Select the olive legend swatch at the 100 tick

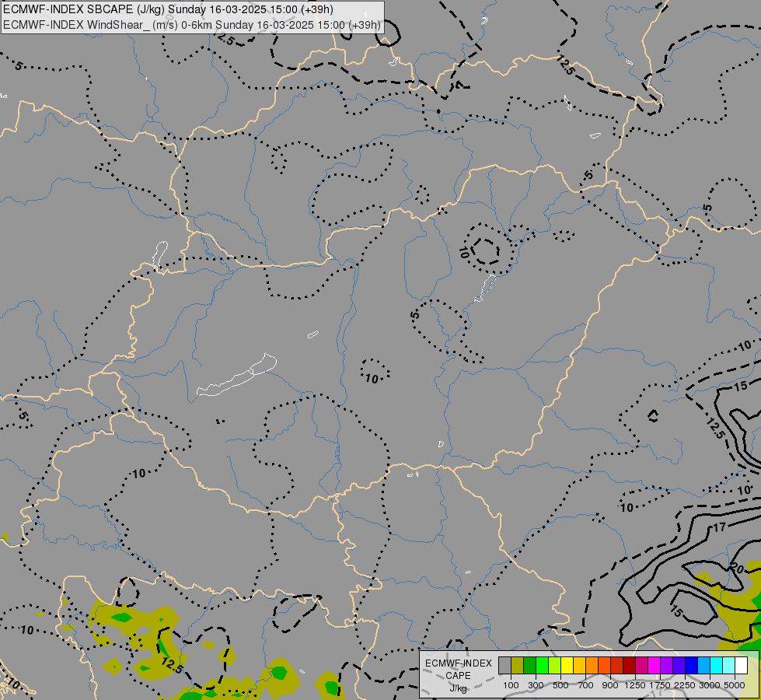click(518, 665)
